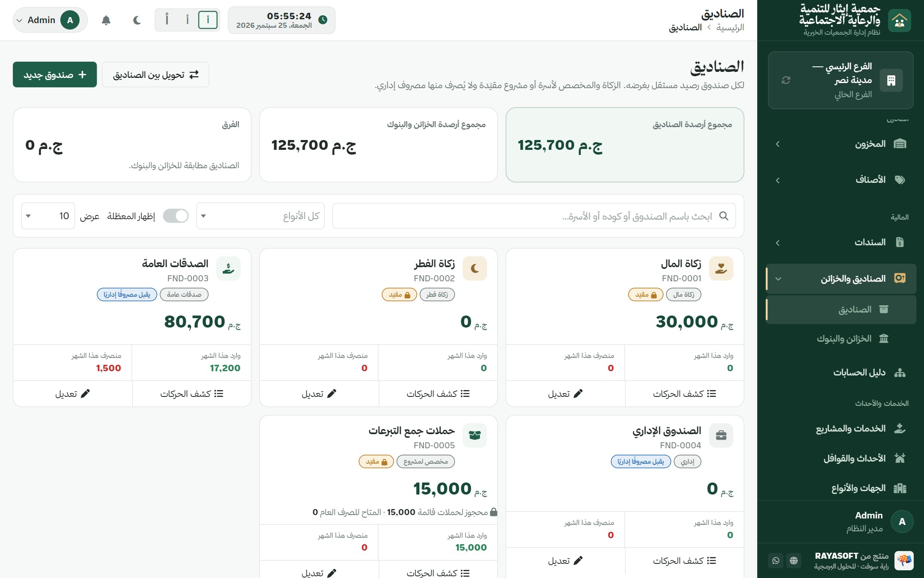
Task: Expand السندات sidebar section
Action: click(x=841, y=242)
